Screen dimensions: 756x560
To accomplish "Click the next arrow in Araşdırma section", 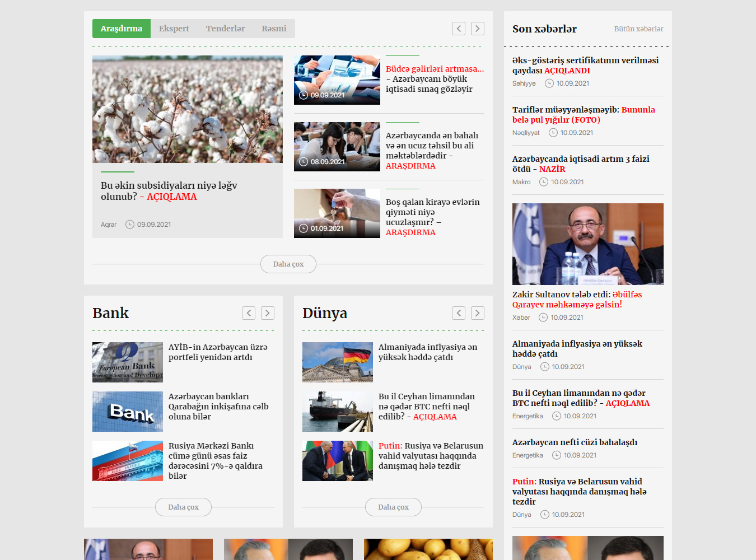I will tap(477, 29).
